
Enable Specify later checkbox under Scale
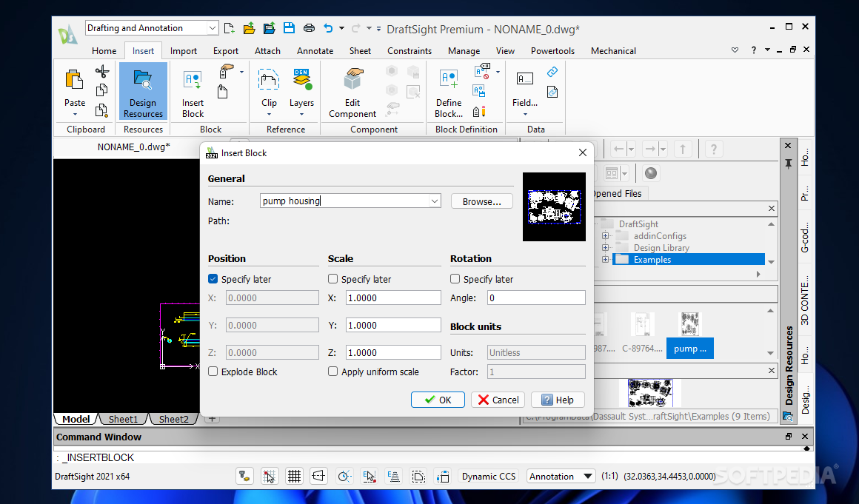(x=332, y=279)
